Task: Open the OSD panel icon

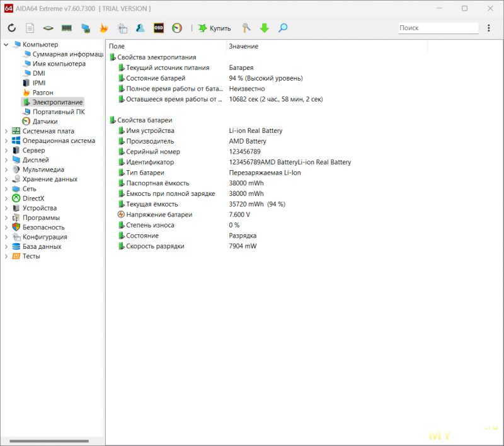Action: [159, 28]
